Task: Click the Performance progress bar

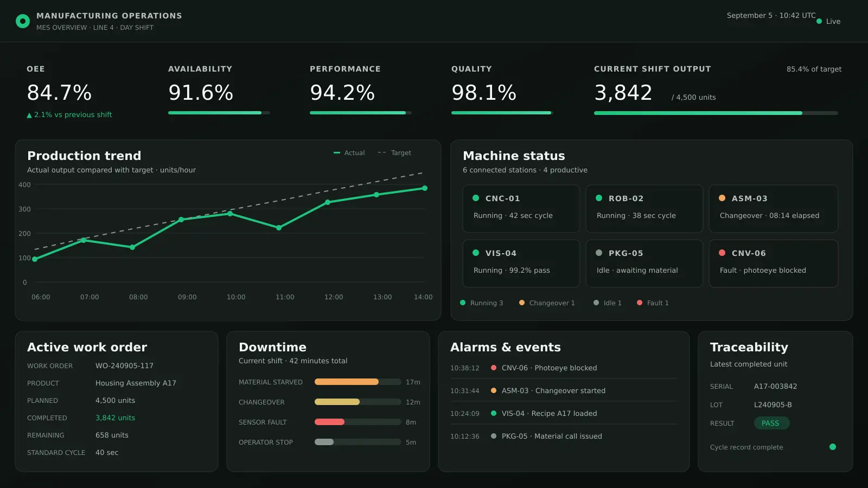Action: coord(361,113)
